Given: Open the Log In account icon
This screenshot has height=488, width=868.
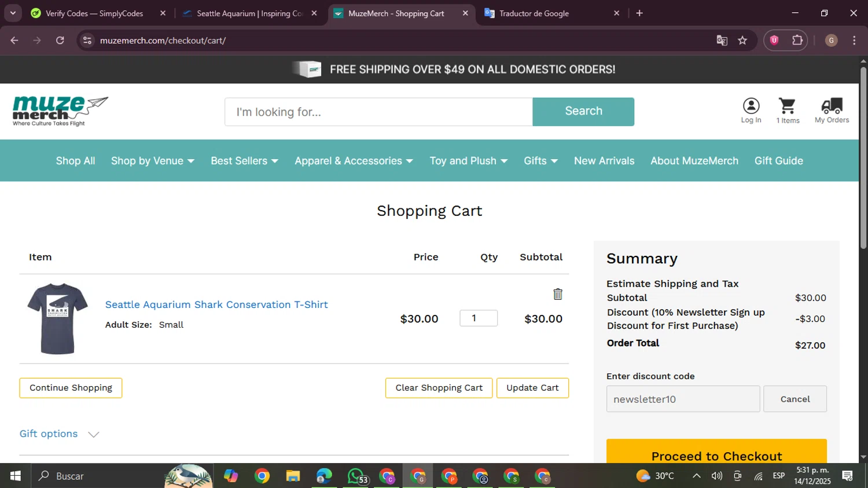Looking at the screenshot, I should coord(751,110).
